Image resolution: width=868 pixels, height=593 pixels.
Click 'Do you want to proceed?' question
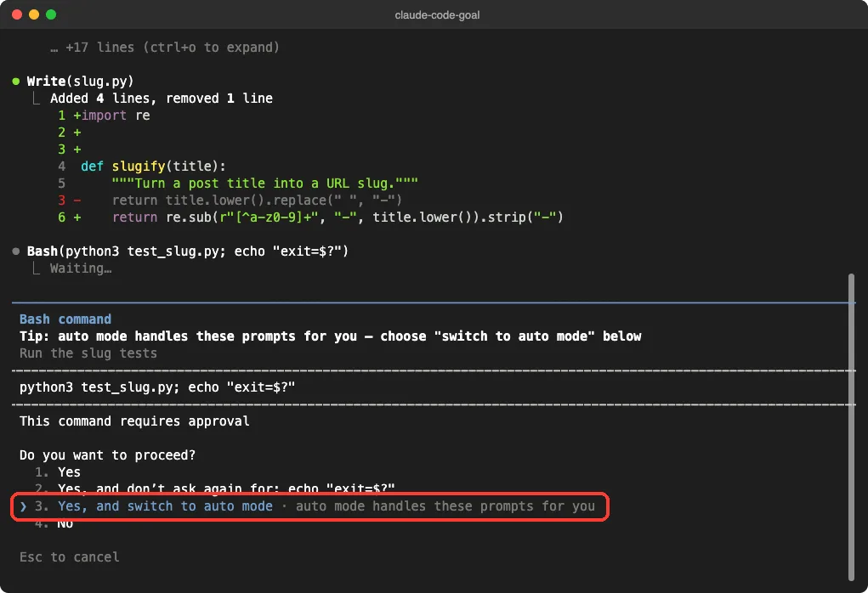[x=107, y=455]
